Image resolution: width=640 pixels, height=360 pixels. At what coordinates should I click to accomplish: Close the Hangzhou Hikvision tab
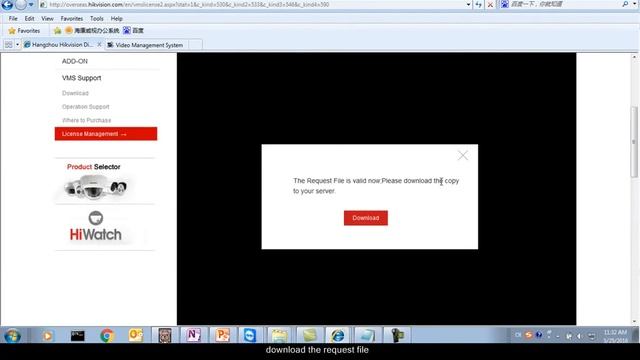pos(99,44)
